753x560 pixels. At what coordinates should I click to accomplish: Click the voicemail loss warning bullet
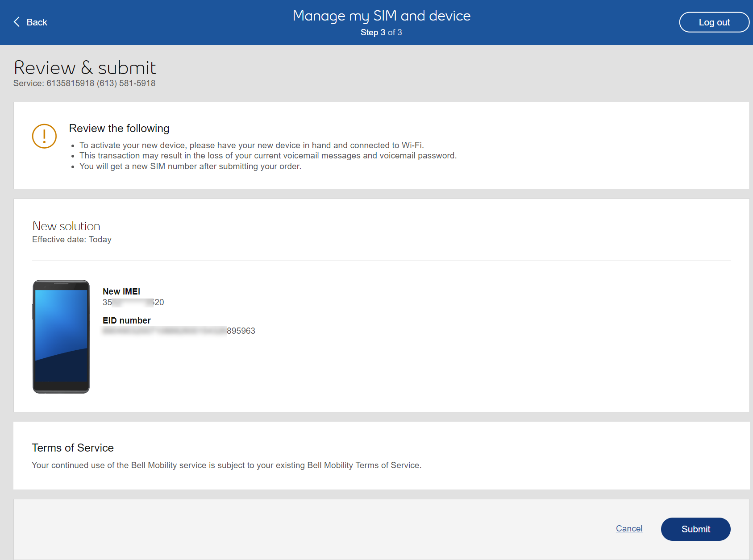(x=268, y=156)
